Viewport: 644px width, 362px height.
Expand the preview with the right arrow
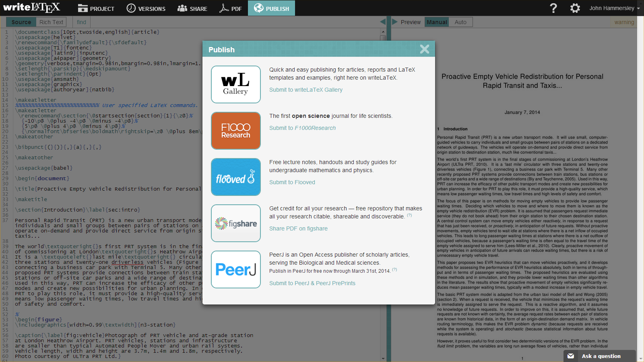395,22
